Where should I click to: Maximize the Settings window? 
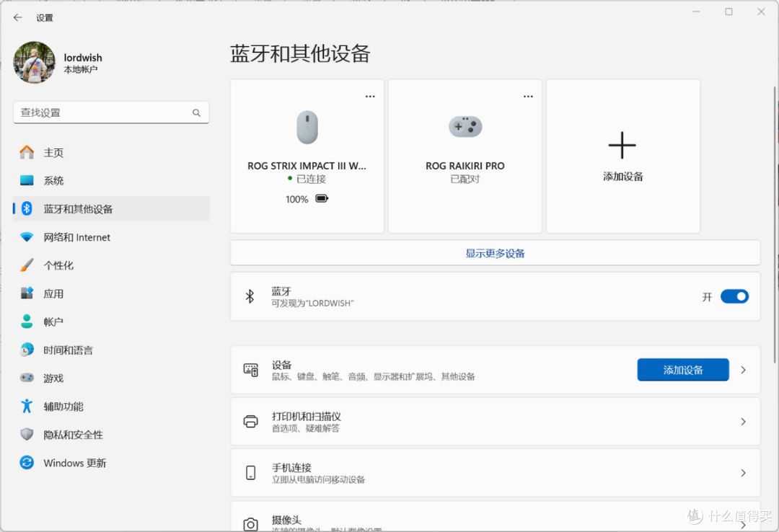pyautogui.click(x=729, y=12)
